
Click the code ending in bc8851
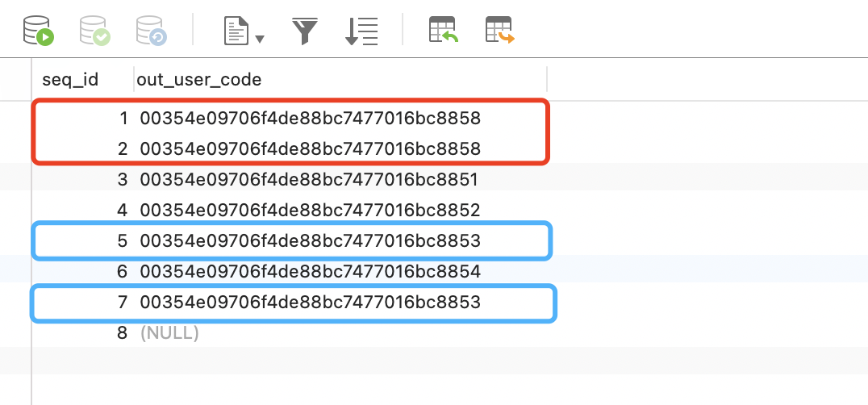pyautogui.click(x=310, y=180)
